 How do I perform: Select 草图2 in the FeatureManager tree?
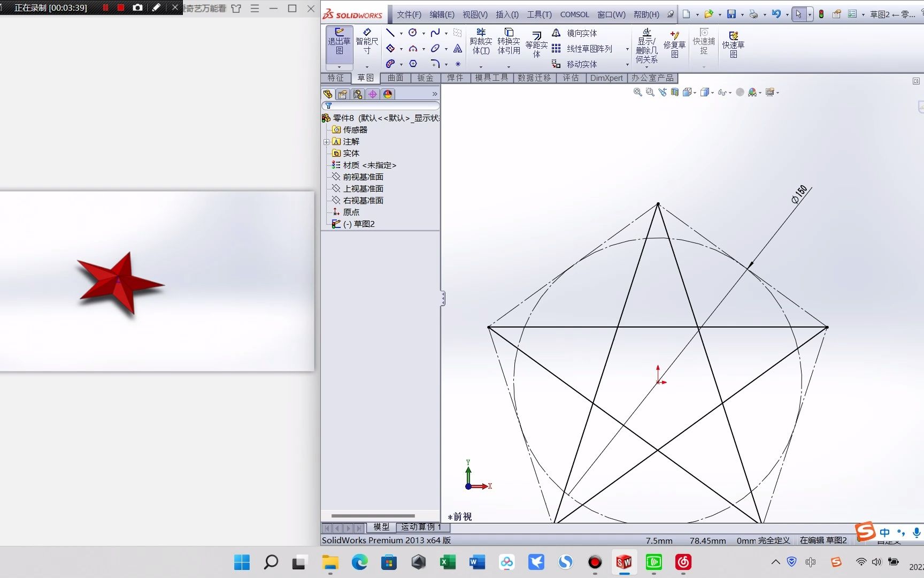[363, 224]
